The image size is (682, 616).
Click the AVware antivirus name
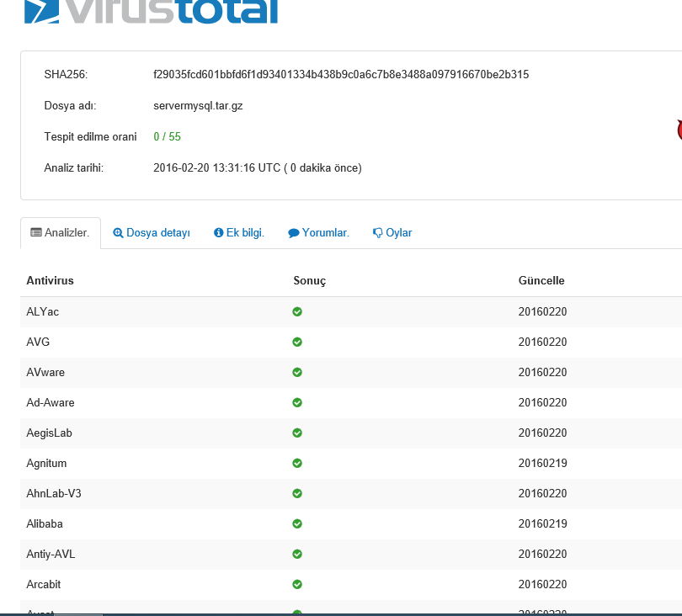(45, 372)
